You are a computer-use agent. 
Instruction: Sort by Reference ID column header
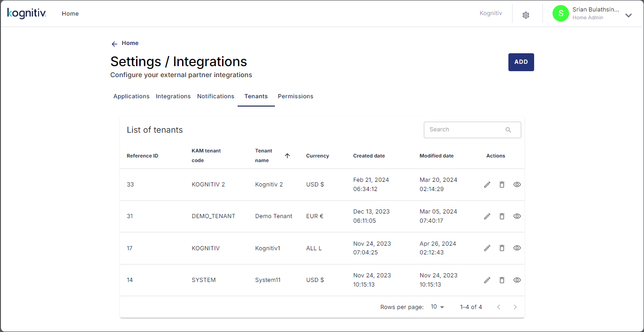[x=142, y=156]
